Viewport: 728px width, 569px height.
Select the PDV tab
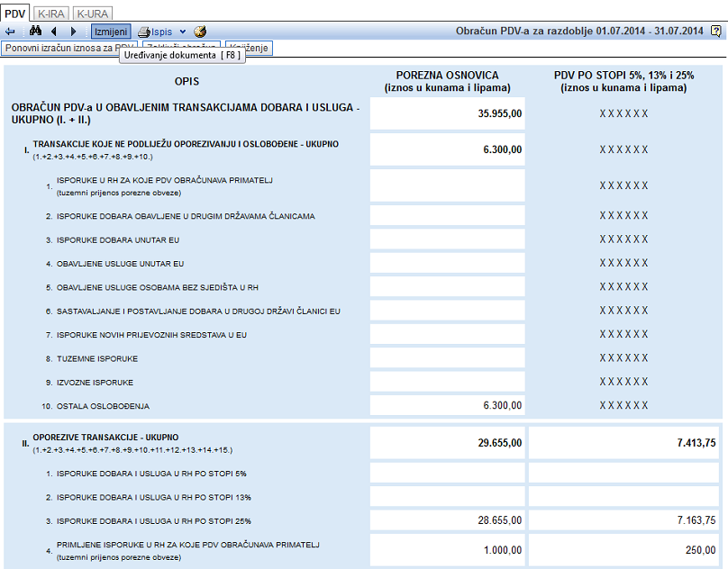[14, 14]
